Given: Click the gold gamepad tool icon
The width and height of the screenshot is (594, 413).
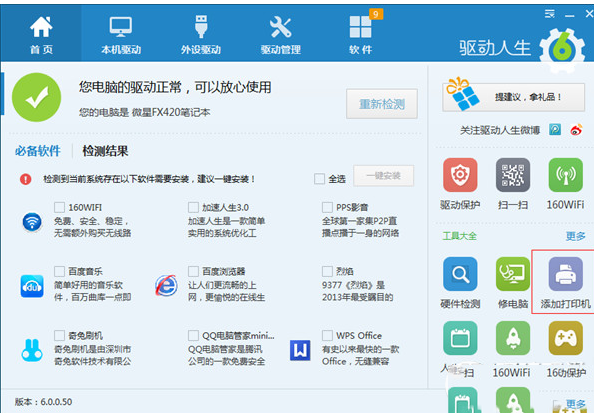Looking at the screenshot, I should coord(566,338).
